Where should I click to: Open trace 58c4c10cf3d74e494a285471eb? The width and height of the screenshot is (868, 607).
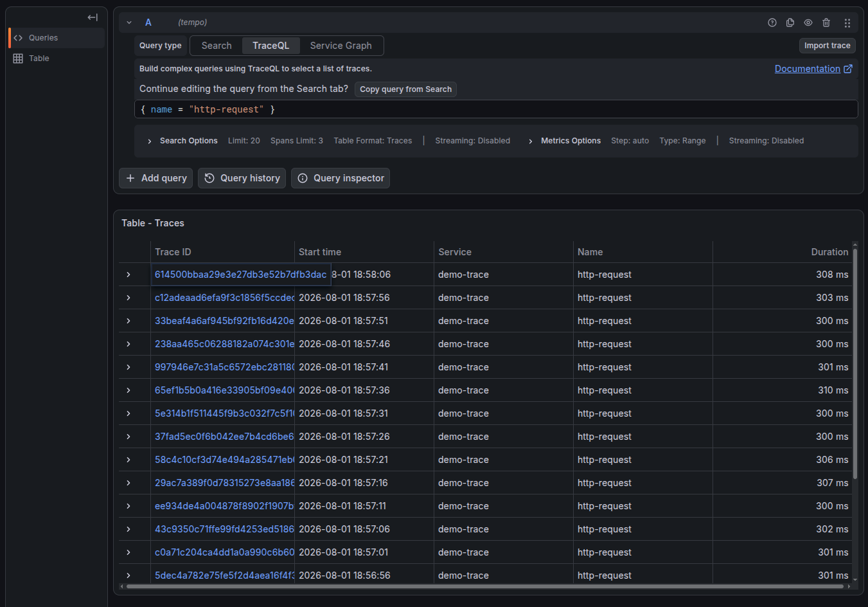(x=224, y=460)
